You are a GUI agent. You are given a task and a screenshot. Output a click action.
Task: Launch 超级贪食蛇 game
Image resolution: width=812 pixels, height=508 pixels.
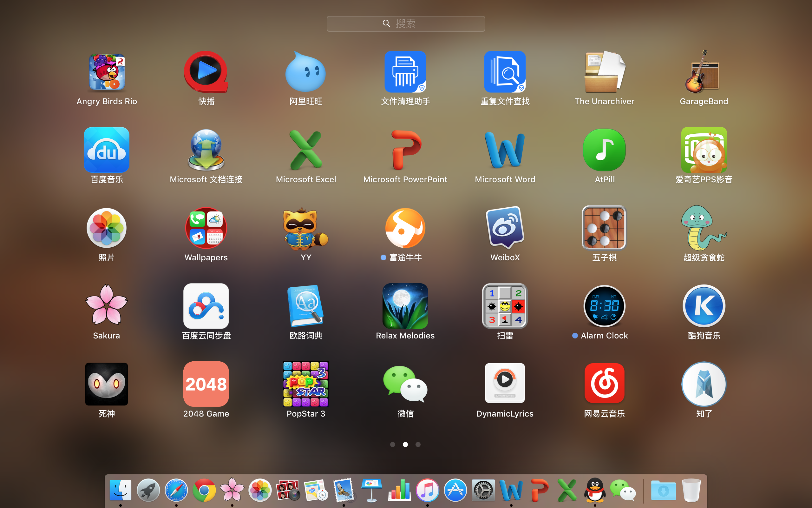[704, 228]
